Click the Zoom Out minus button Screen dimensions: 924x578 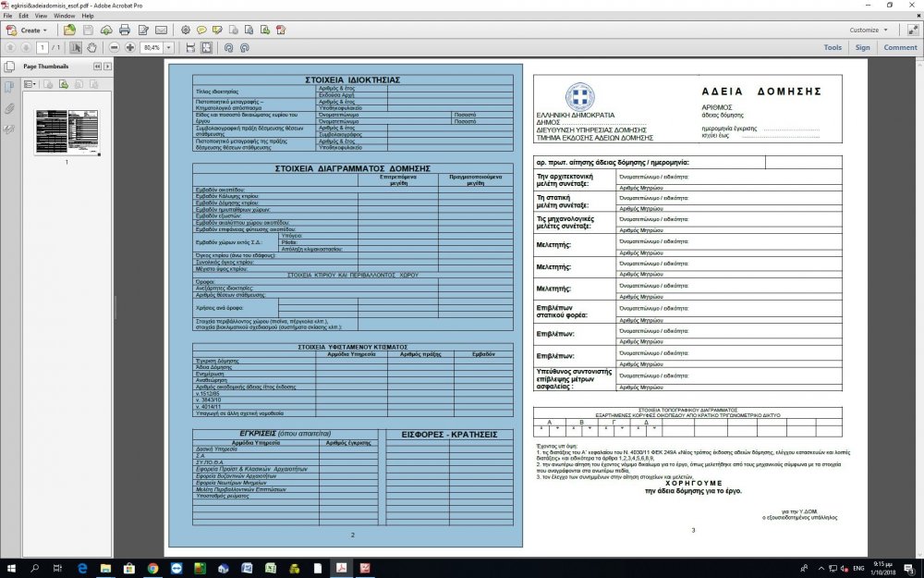115,47
